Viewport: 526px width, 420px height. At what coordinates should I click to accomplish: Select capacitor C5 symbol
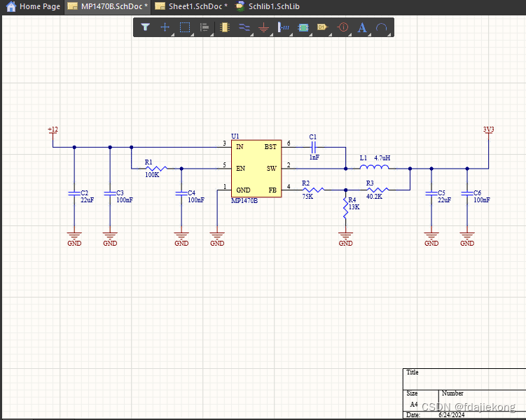(x=431, y=193)
